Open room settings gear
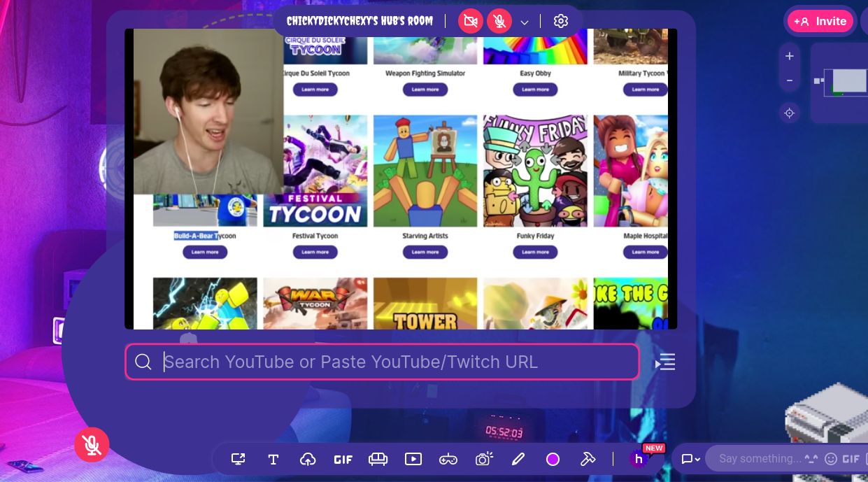 tap(560, 22)
